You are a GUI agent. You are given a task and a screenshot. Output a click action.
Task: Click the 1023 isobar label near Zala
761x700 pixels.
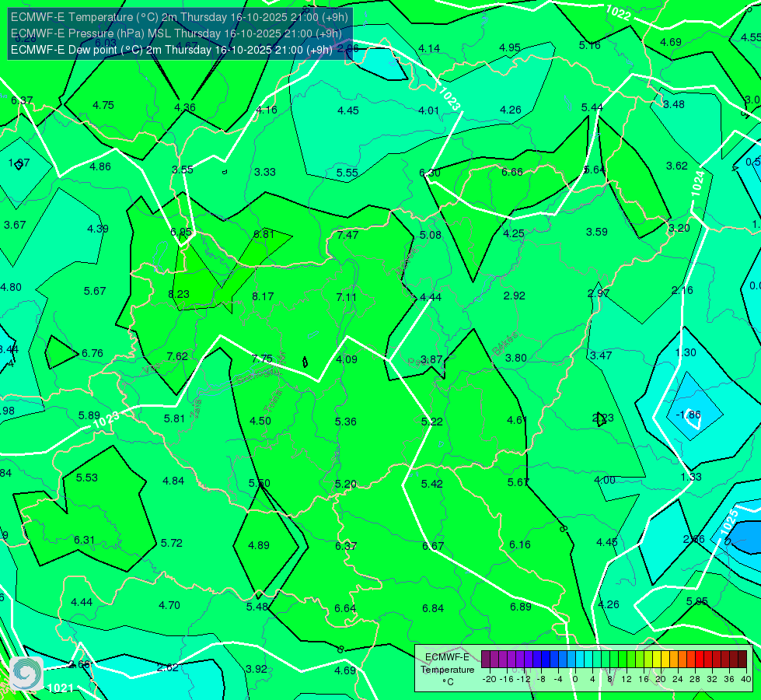coord(106,420)
